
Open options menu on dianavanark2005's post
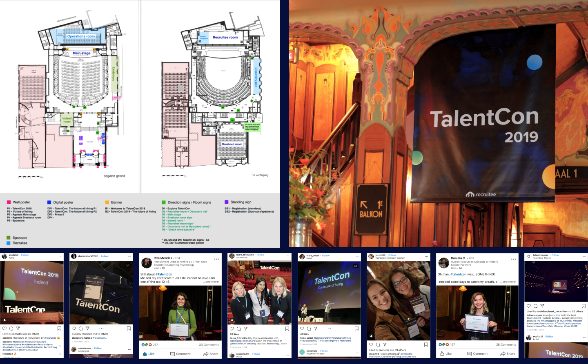point(129,256)
